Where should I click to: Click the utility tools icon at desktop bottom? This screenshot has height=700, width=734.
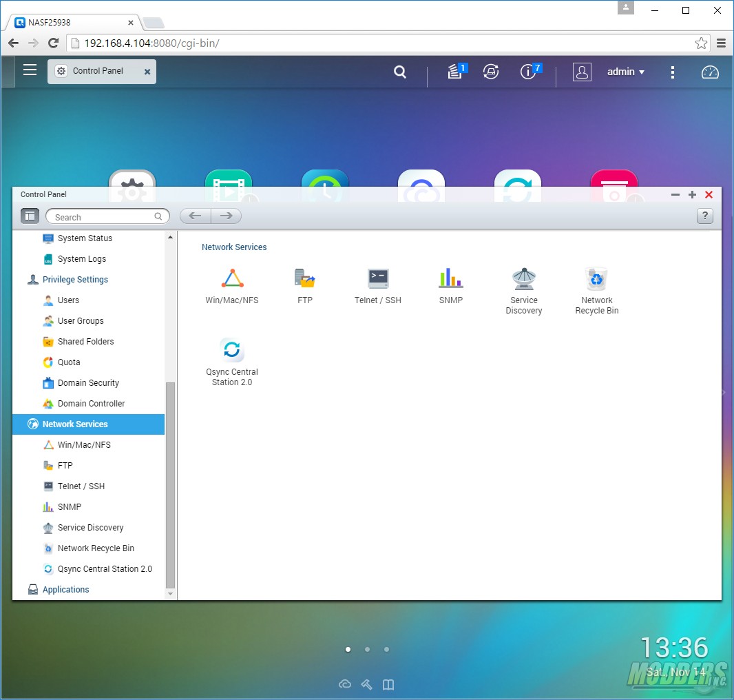tap(366, 685)
